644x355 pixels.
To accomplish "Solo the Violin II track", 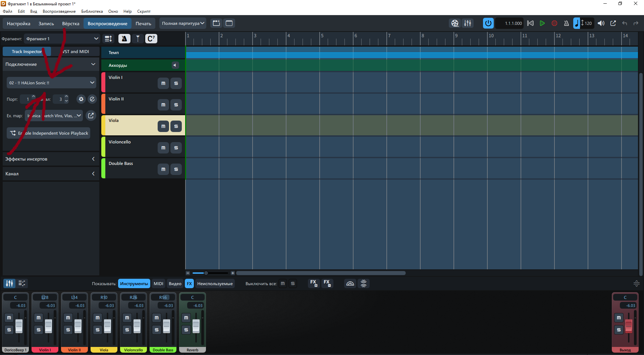I will tap(176, 105).
